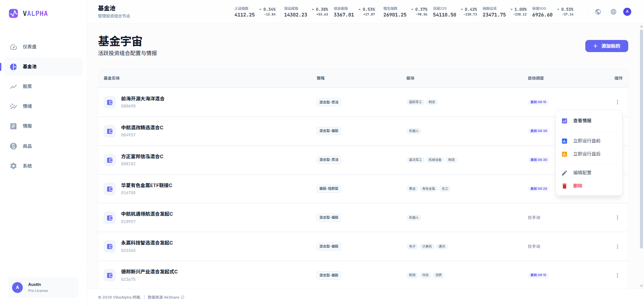Open row menu for 前海开源大海洋混合
This screenshot has width=644, height=306.
coord(617,102)
